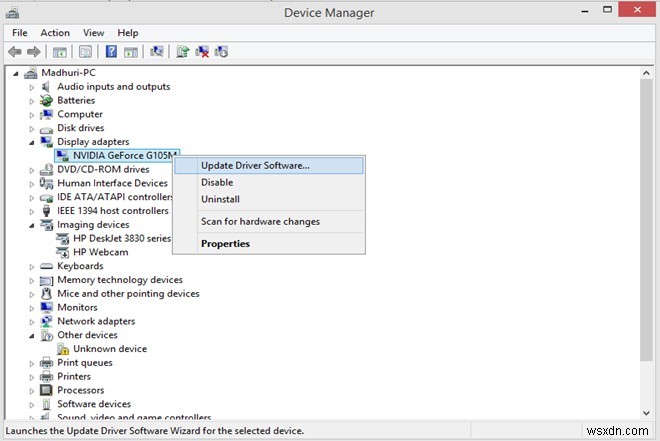Select Properties in the context menu
Viewport: 660px width, 441px height.
[225, 244]
